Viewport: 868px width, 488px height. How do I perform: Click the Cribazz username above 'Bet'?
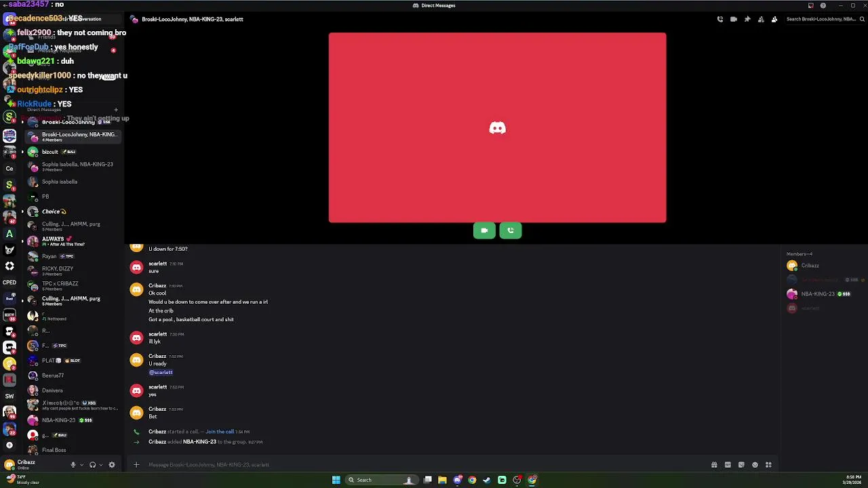(157, 409)
